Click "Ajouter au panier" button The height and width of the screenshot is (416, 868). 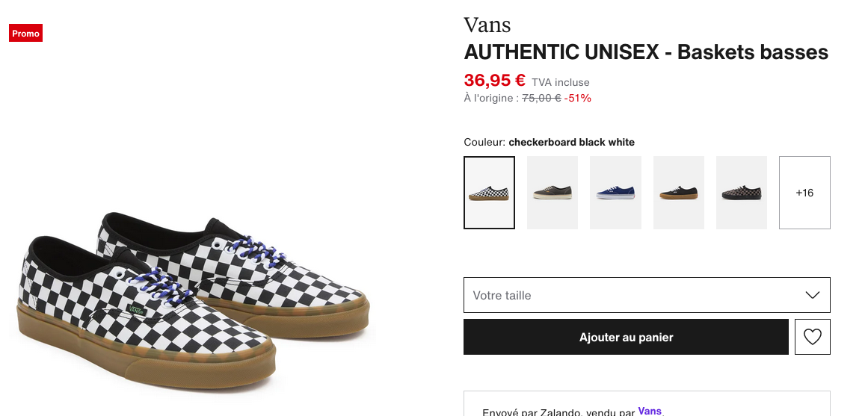[x=626, y=337]
